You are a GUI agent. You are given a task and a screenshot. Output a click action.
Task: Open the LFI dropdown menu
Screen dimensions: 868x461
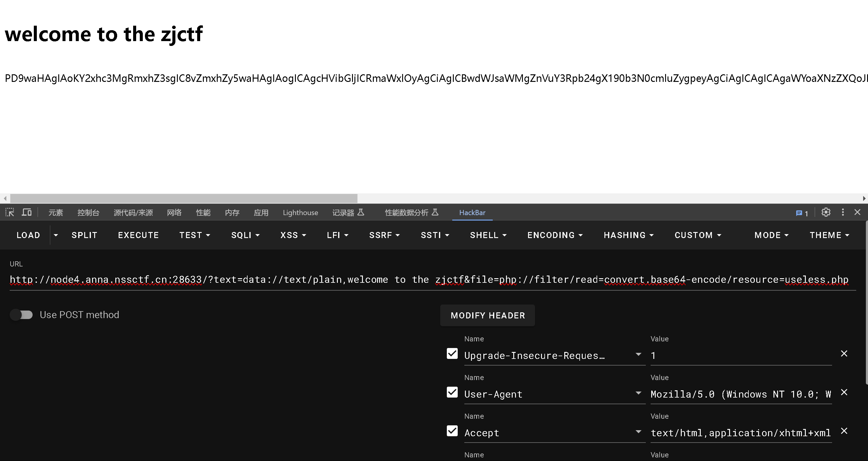pos(337,235)
